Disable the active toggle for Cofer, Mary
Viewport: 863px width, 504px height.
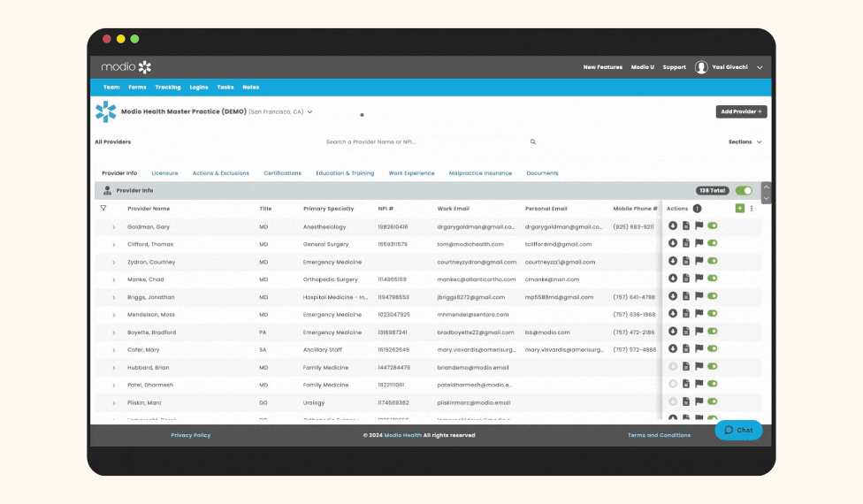coord(712,349)
